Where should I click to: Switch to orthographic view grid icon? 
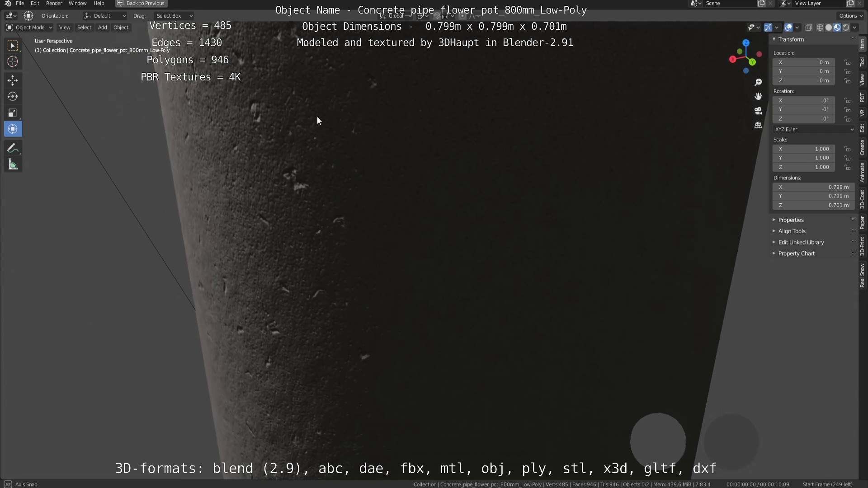758,125
